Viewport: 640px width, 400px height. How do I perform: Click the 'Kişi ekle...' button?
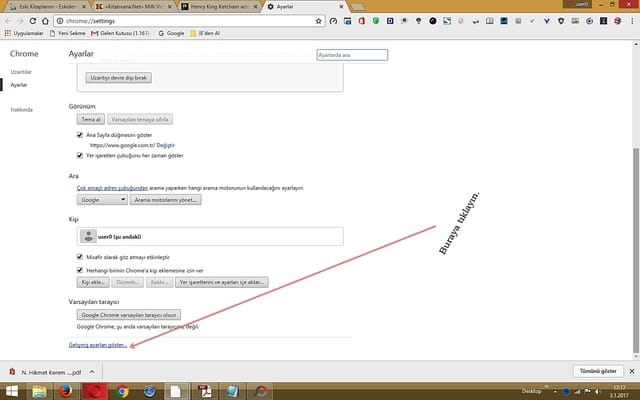coord(93,282)
